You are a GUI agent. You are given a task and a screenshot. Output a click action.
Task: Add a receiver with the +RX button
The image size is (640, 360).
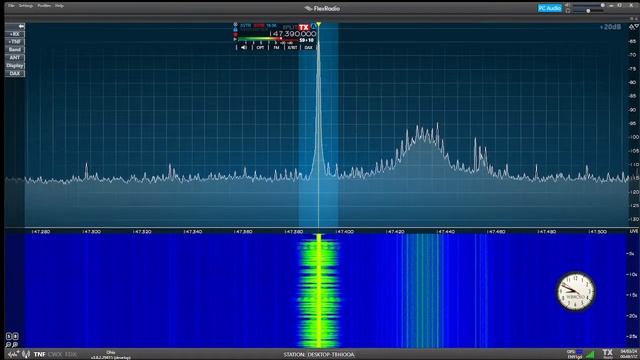tap(15, 34)
